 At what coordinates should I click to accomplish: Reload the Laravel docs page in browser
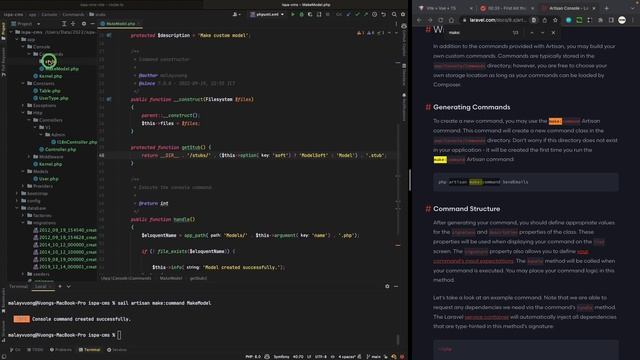[441, 20]
